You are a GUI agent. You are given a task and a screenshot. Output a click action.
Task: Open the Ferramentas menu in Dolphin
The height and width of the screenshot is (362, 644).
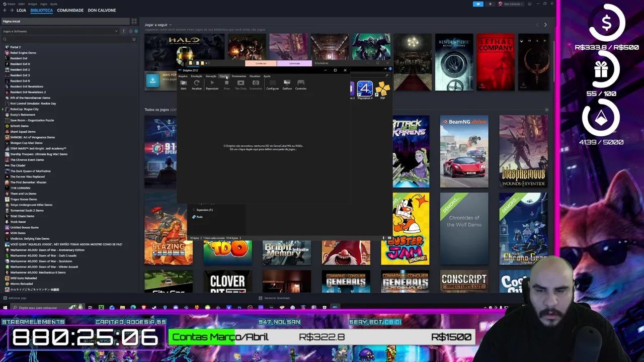point(239,76)
